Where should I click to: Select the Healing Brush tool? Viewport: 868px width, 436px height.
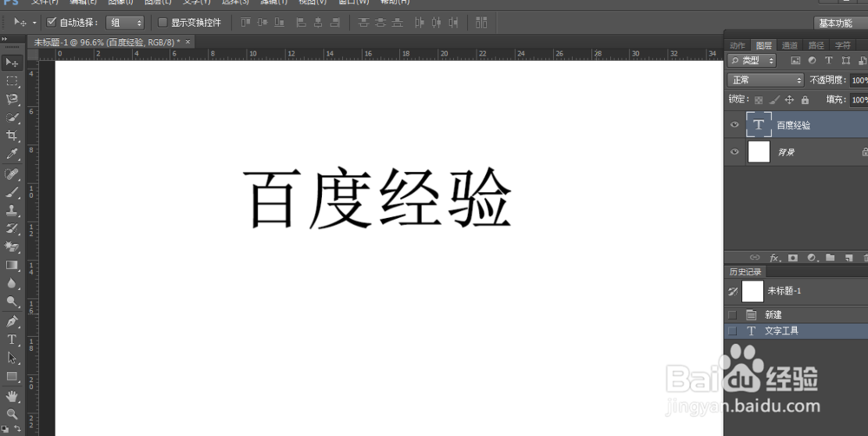tap(11, 174)
